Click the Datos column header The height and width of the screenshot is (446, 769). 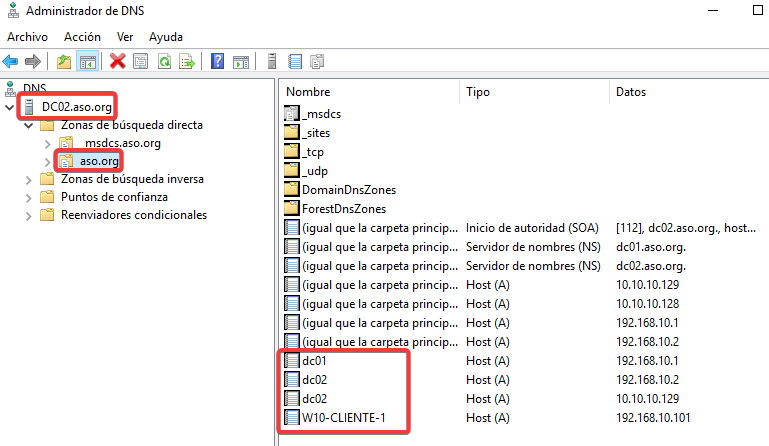pos(680,91)
